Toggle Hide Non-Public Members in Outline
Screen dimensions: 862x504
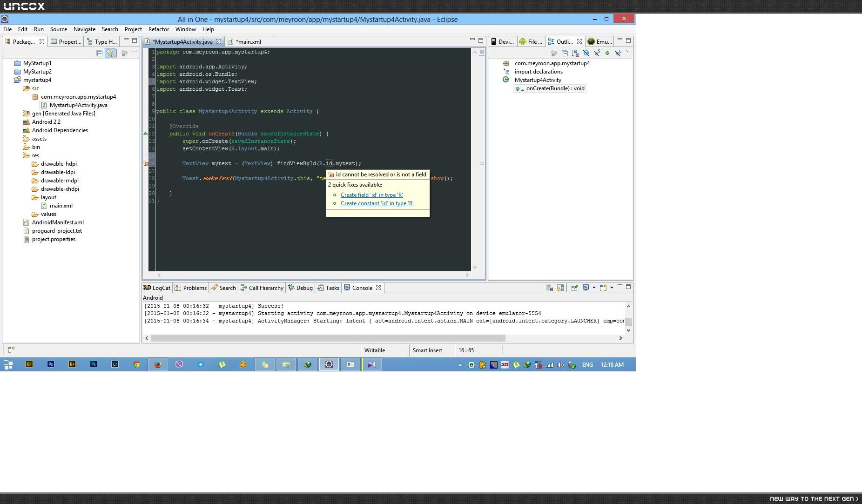(x=607, y=54)
